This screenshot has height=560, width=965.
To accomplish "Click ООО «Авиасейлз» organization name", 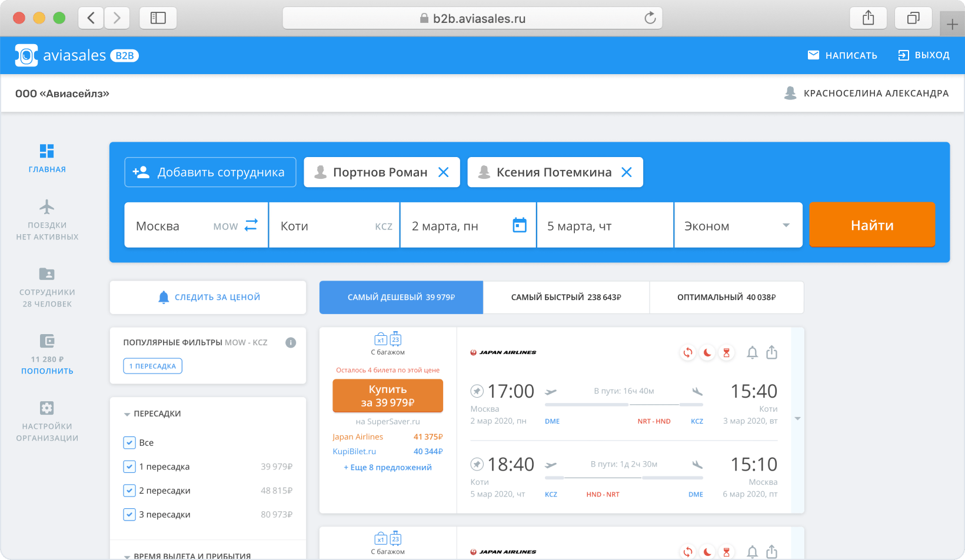I will tap(62, 94).
